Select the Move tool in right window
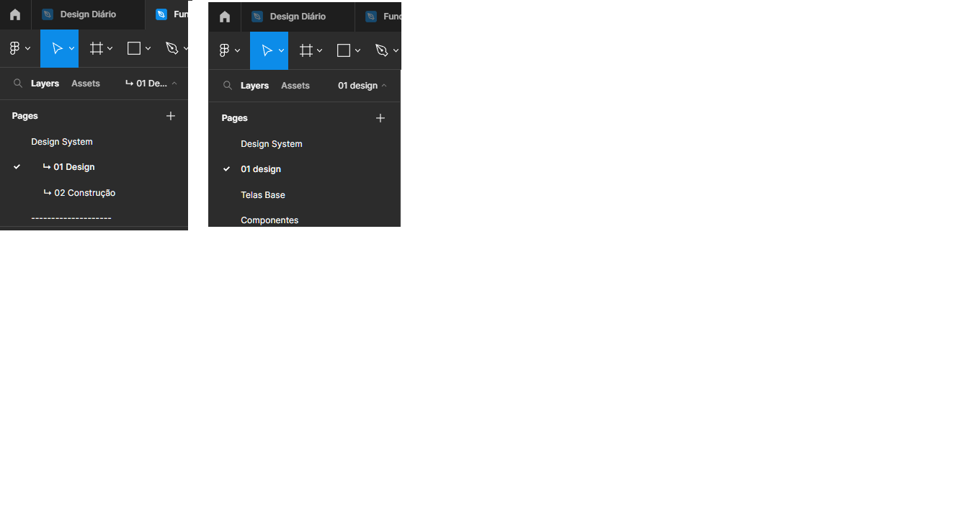Image resolution: width=980 pixels, height=522 pixels. (x=267, y=50)
